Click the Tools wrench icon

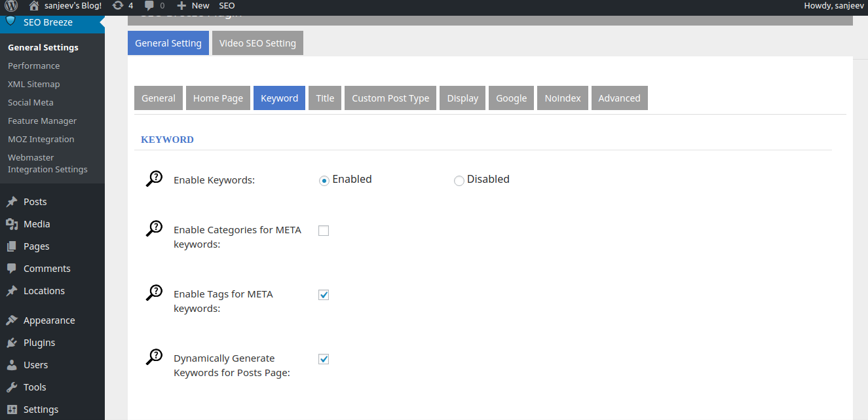(11, 387)
